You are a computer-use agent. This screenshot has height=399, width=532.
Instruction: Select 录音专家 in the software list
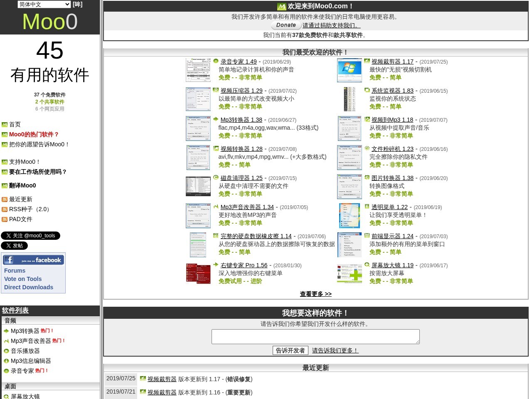(x=22, y=371)
